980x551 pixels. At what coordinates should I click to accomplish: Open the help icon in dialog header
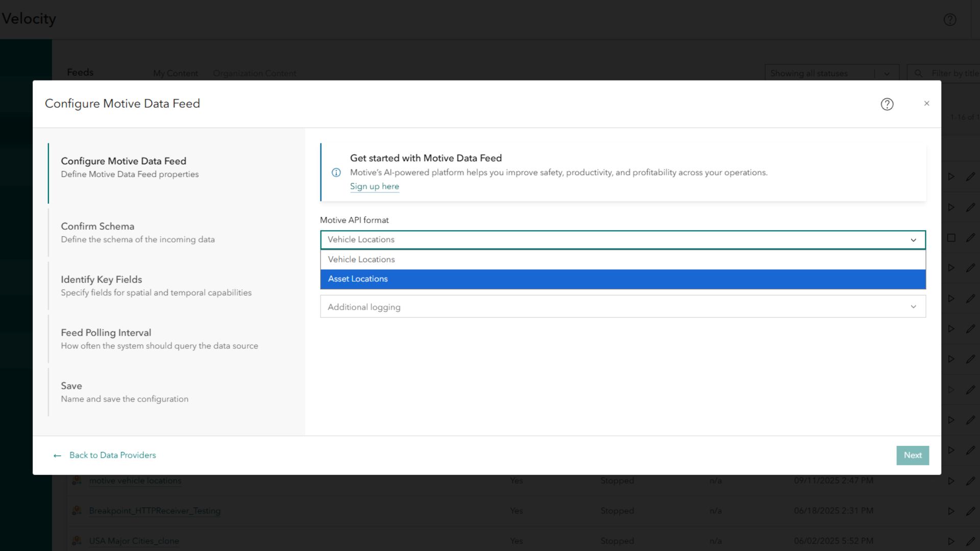point(887,104)
